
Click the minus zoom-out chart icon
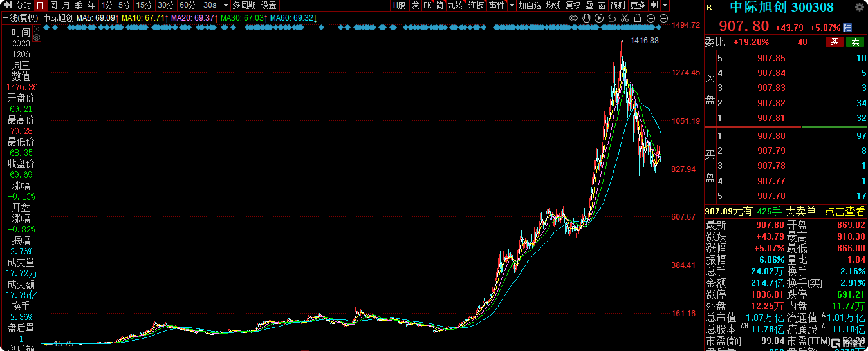coord(663,19)
